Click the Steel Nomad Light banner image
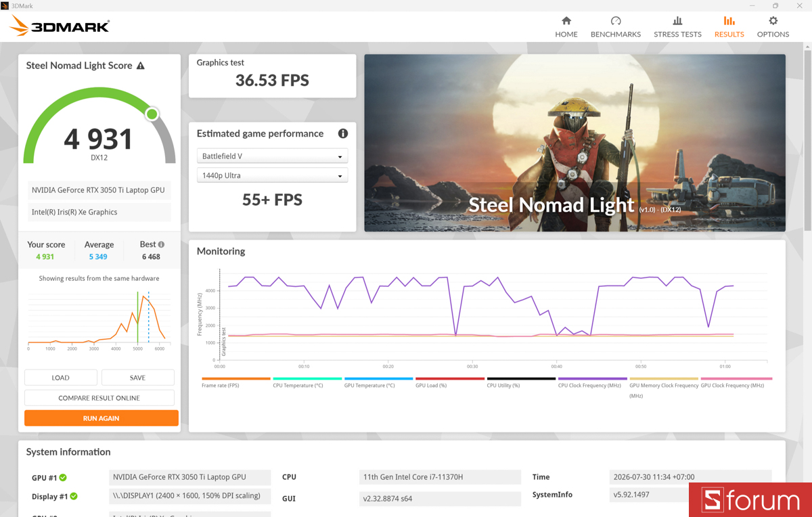This screenshot has height=517, width=812. click(x=575, y=143)
